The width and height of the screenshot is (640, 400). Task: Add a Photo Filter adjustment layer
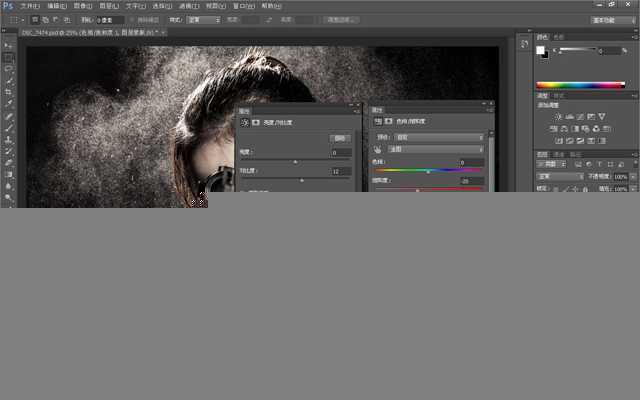point(585,129)
